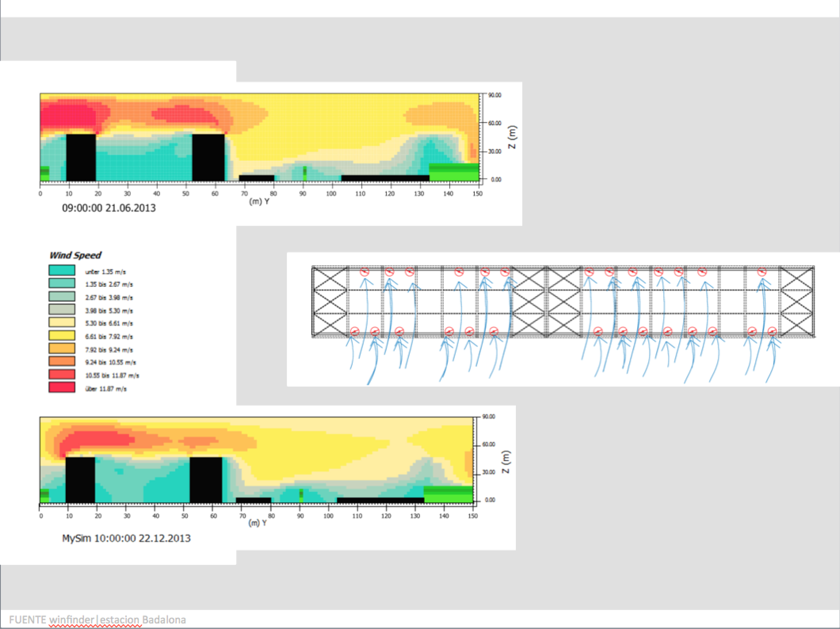
Task: Click the leftmost red circle marker in bottom row
Action: (x=355, y=331)
